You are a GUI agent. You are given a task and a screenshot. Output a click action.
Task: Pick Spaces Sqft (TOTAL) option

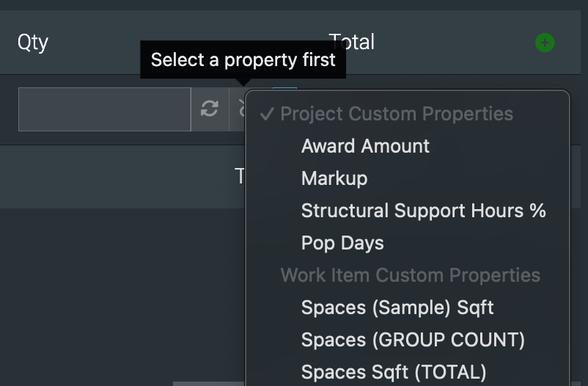(x=394, y=372)
